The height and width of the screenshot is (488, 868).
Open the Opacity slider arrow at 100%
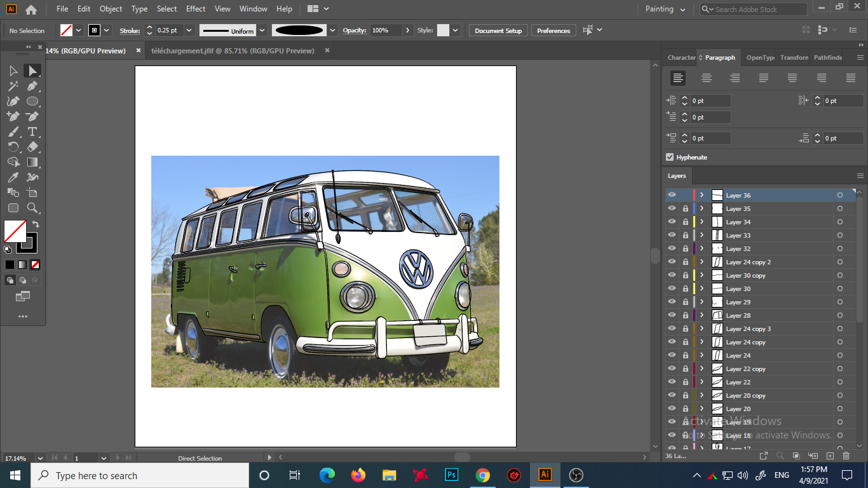(408, 30)
